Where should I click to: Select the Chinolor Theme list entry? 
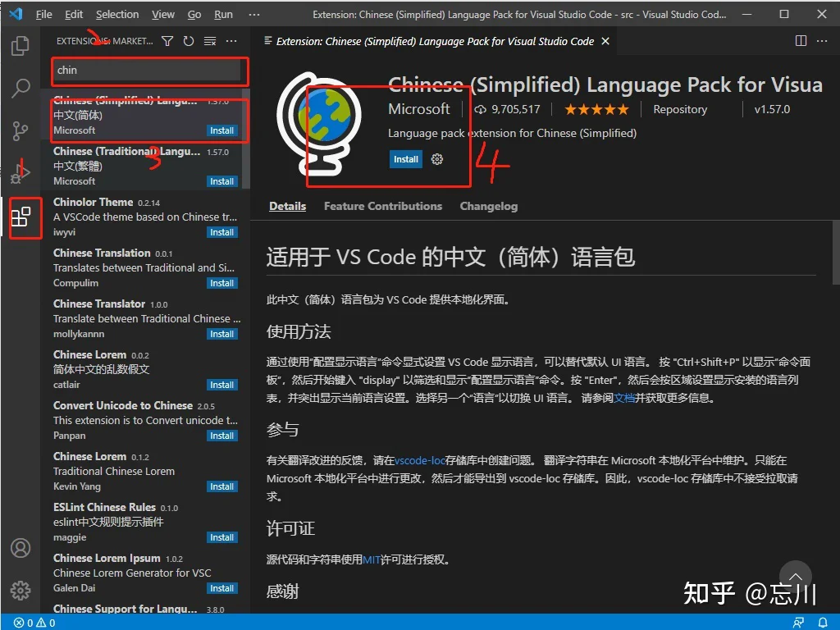145,217
